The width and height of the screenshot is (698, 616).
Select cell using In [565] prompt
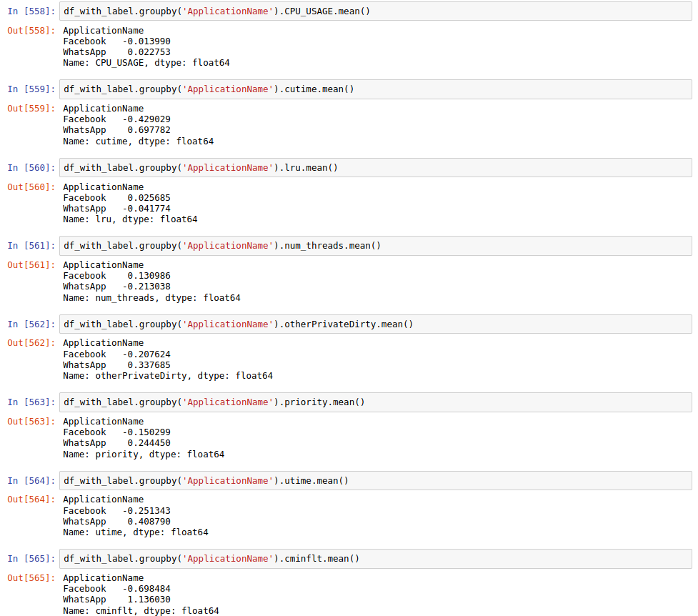click(x=31, y=559)
